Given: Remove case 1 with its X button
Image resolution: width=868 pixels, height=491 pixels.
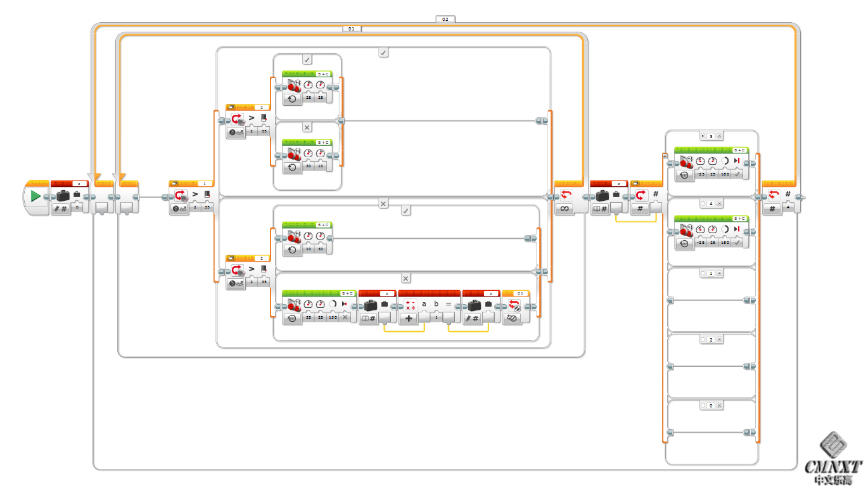Looking at the screenshot, I should 719,273.
